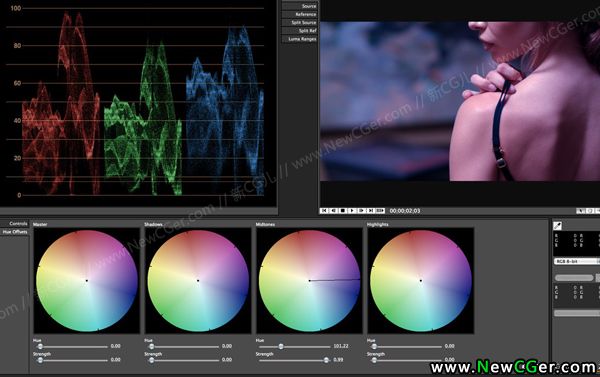Switch the viewer to Reference mode
Viewport: 600px width, 377px height.
point(300,14)
